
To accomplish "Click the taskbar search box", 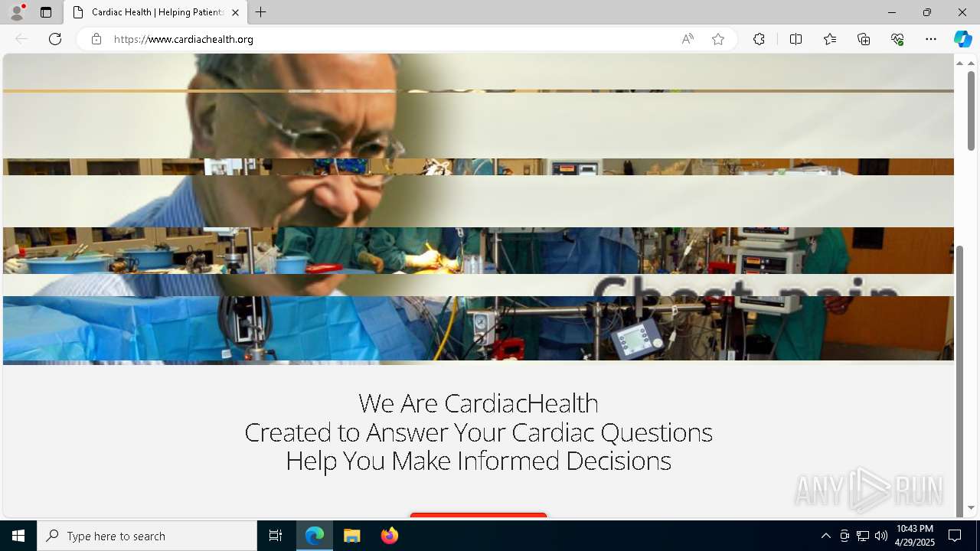I will pos(147,536).
